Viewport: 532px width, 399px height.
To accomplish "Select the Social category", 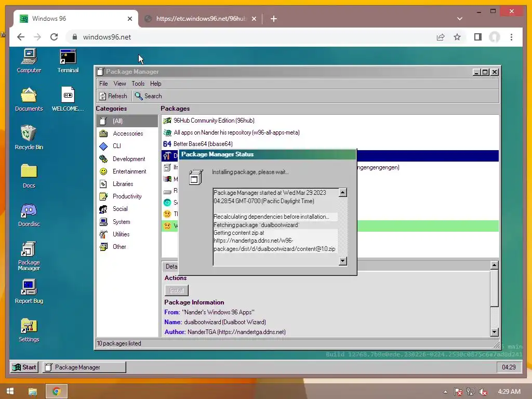I will pyautogui.click(x=127, y=209).
